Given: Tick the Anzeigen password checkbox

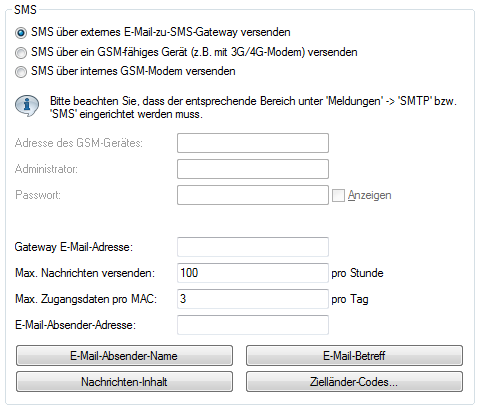Looking at the screenshot, I should pyautogui.click(x=338, y=195).
